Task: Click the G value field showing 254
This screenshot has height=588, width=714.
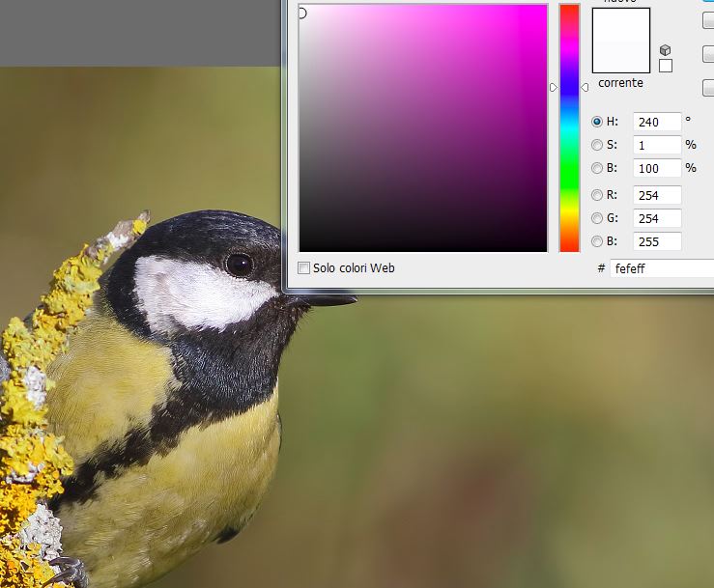Action: (x=657, y=218)
